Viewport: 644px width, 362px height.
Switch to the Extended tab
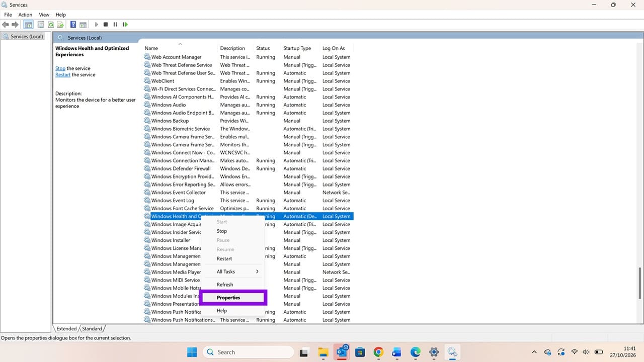66,329
